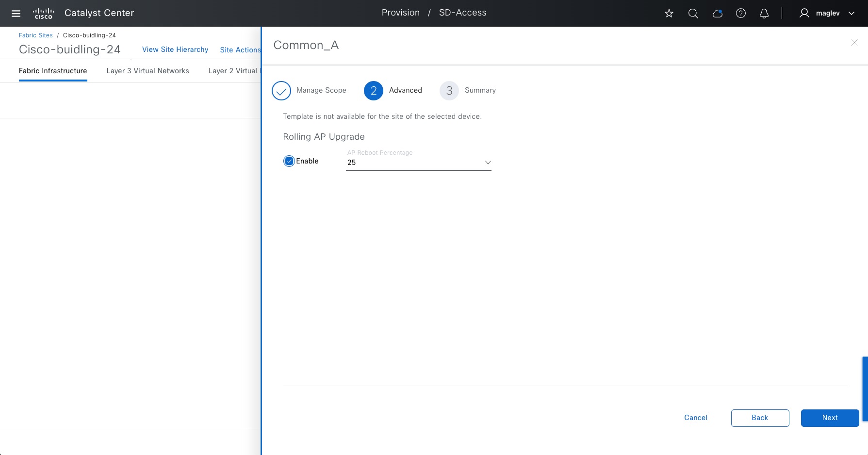Go to the Manage Scope step

point(281,91)
